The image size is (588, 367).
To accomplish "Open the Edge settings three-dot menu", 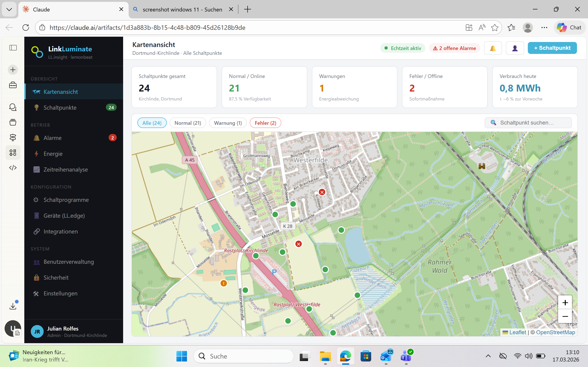I will coord(544,28).
